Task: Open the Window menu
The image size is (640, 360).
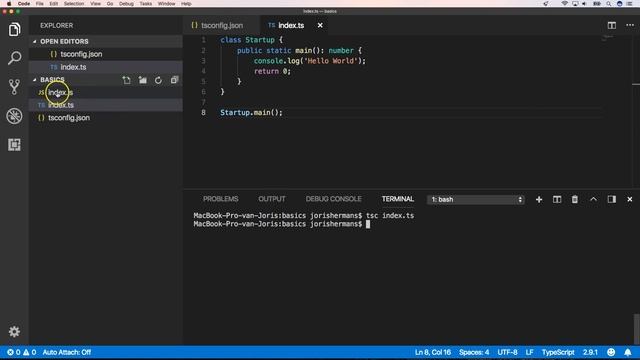Action: [x=167, y=4]
